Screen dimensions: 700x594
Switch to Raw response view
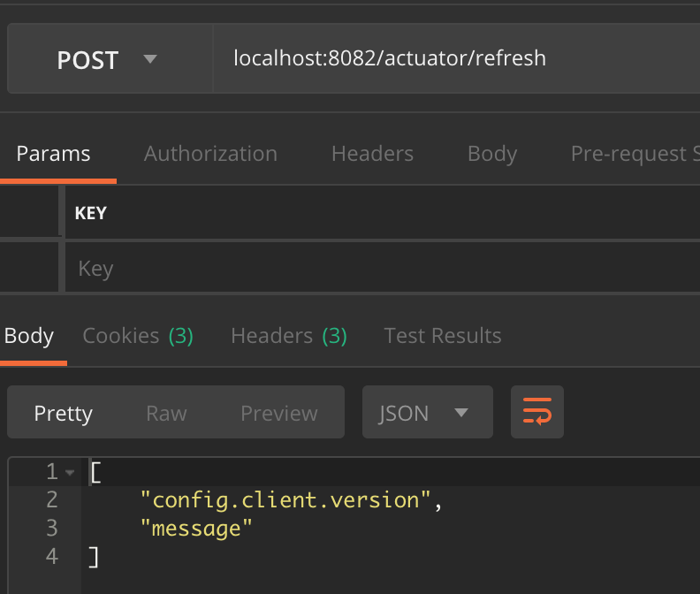point(166,413)
